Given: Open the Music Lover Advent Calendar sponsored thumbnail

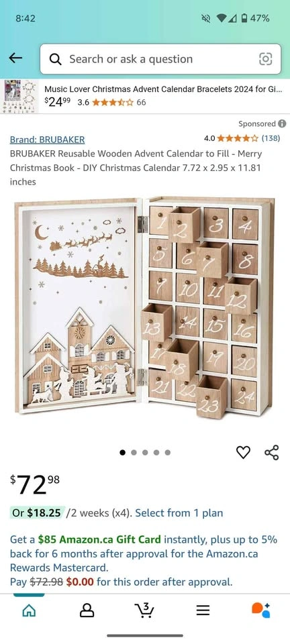Looking at the screenshot, I should tap(21, 96).
